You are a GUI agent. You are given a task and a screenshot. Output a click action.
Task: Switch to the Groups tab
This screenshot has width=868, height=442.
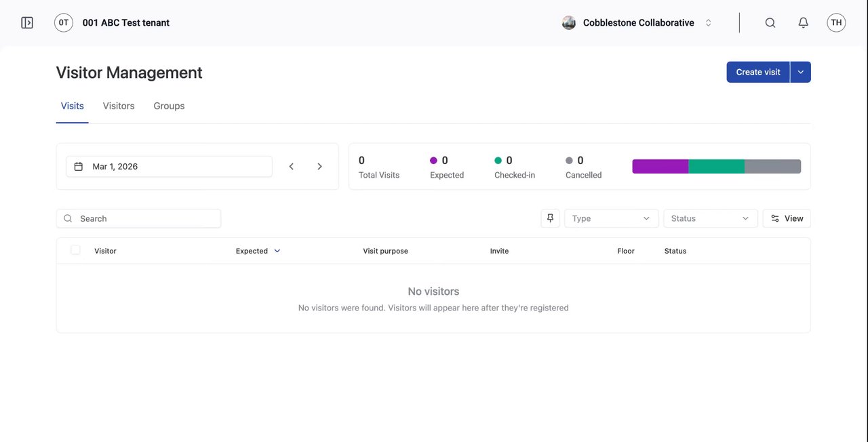point(169,106)
